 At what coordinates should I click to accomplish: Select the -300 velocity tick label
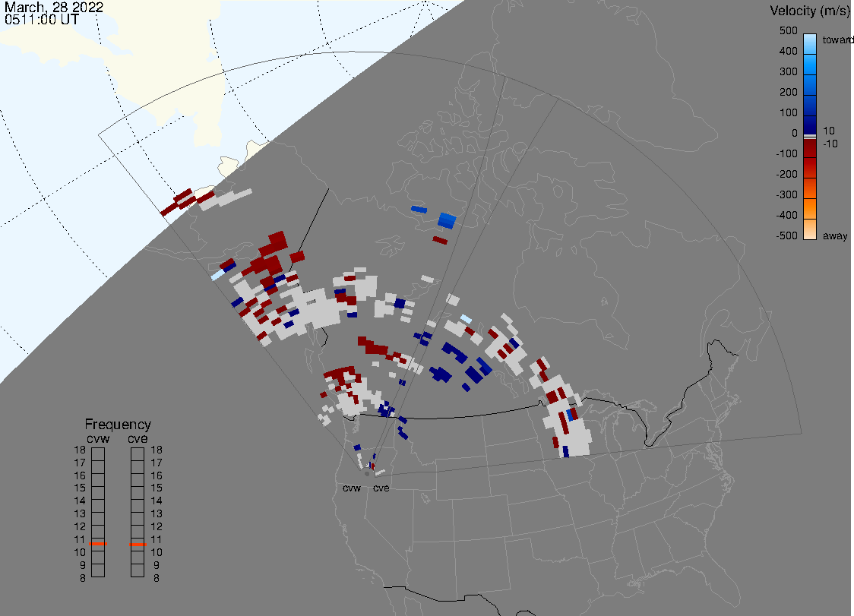[786, 195]
